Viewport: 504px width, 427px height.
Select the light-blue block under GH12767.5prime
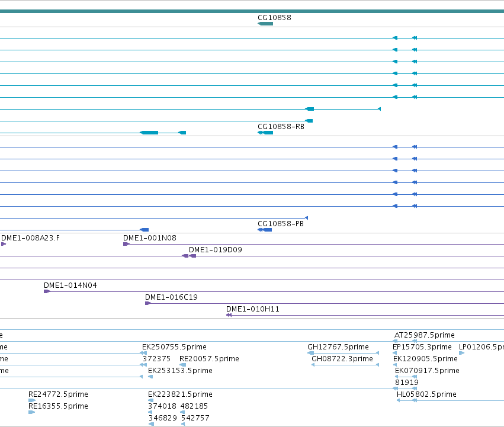[311, 353]
